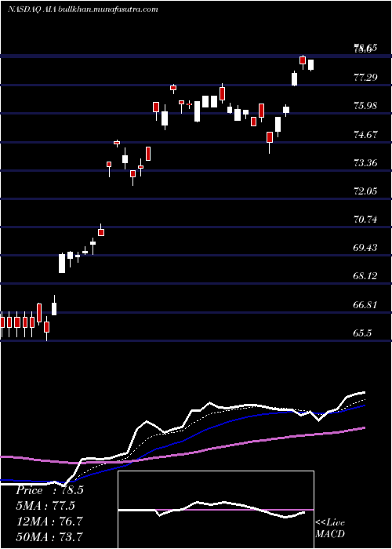Click the NASDAQ AIA bullkhan.munafasutra.com title text
The image size is (392, 549).
[82, 9]
